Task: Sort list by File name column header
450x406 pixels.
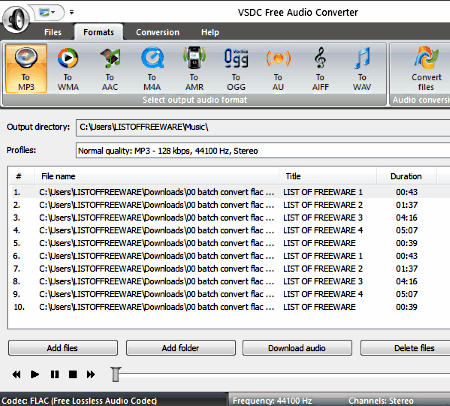Action: coord(157,176)
